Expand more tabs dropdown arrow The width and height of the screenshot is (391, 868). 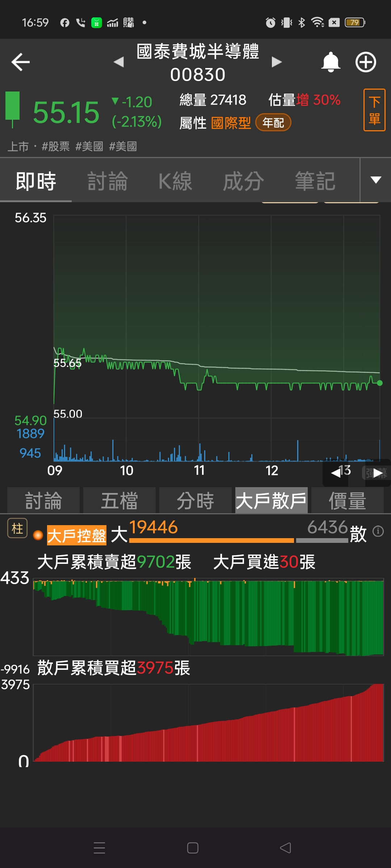[376, 180]
